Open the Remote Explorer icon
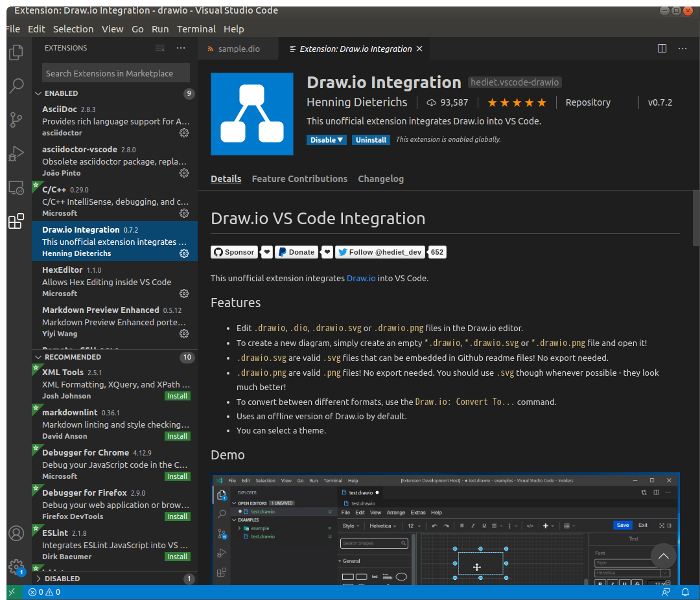The image size is (700, 600). click(16, 188)
